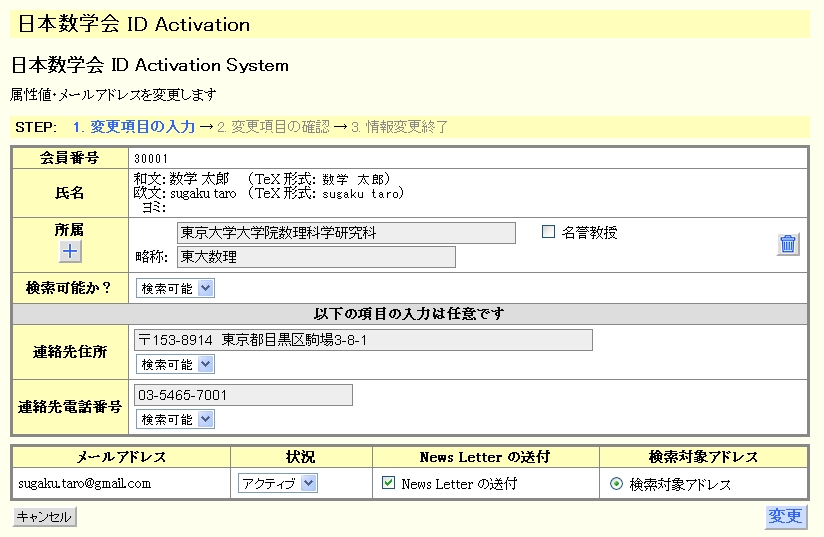
Task: Click the plus icon to add affiliation
Action: [x=70, y=252]
